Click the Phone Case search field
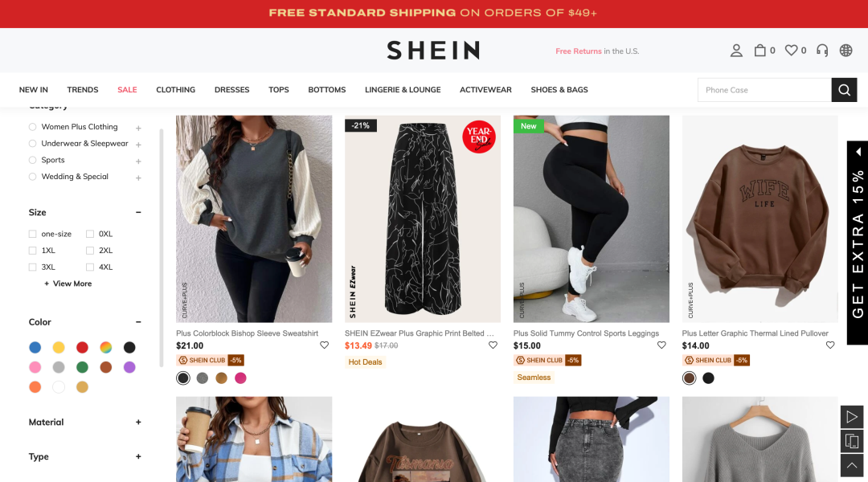 [764, 90]
